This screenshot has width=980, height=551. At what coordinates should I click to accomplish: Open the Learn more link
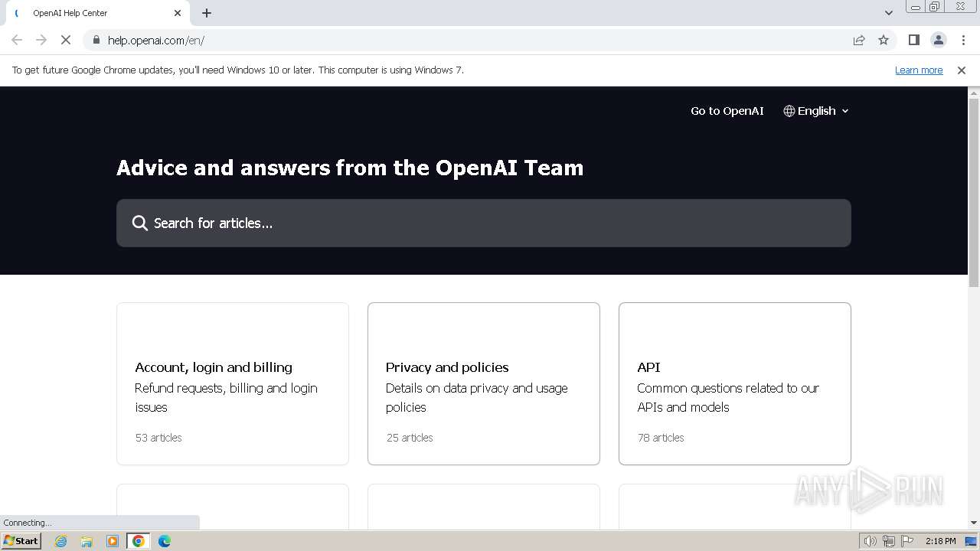click(919, 70)
